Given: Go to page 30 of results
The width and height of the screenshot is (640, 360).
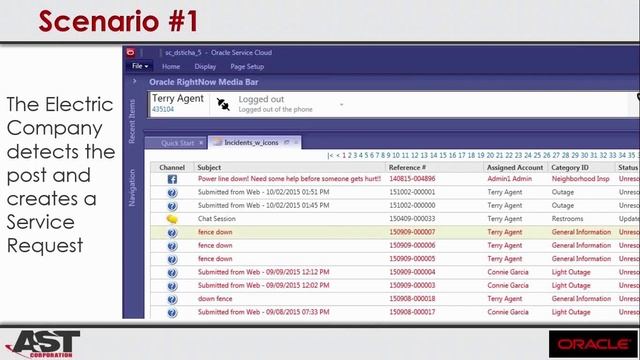Looking at the screenshot, I should pyautogui.click(x=584, y=156).
